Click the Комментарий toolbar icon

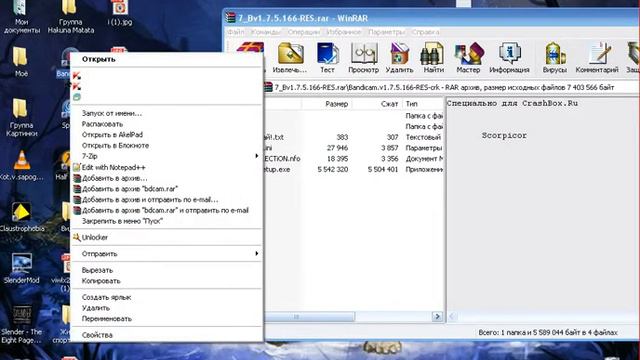(597, 57)
